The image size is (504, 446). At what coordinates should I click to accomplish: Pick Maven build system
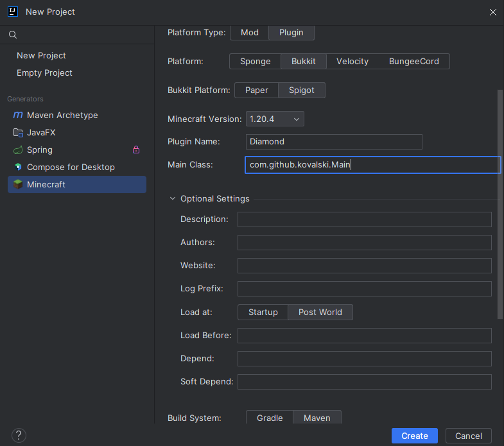point(317,418)
